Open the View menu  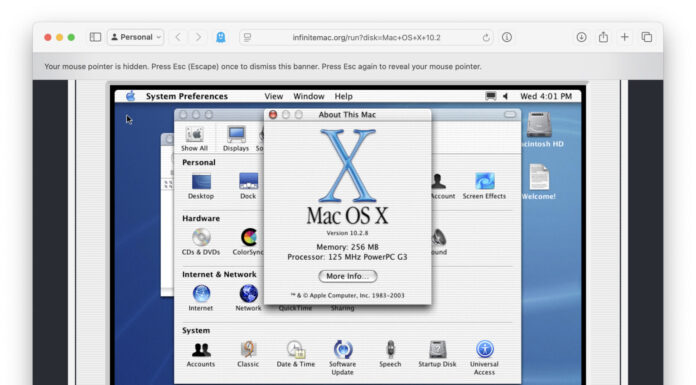pyautogui.click(x=273, y=96)
